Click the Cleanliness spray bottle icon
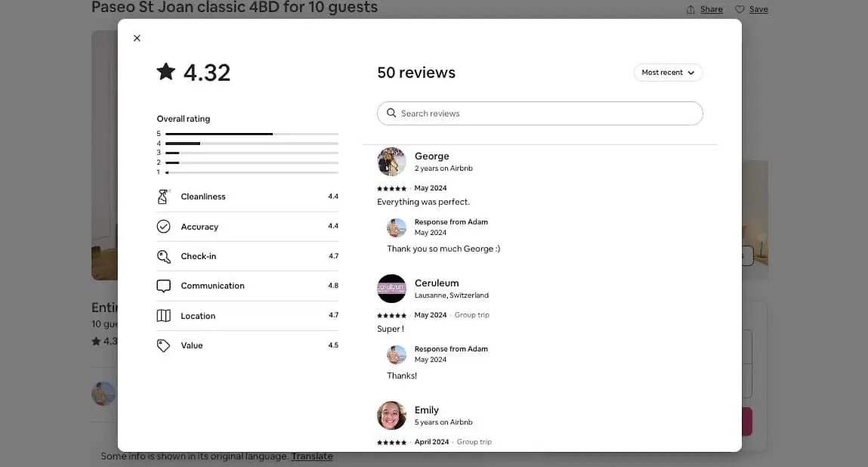The height and width of the screenshot is (467, 868). pos(162,196)
